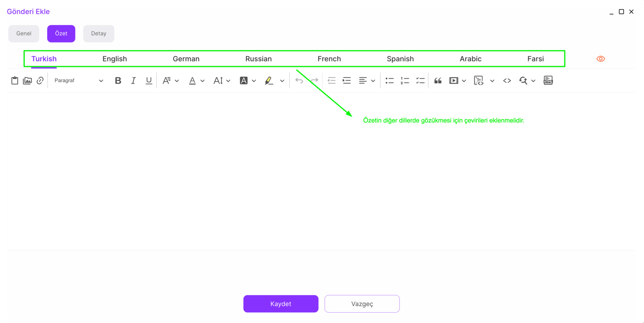The height and width of the screenshot is (323, 644).
Task: Click the paste from clipboard icon
Action: point(15,81)
